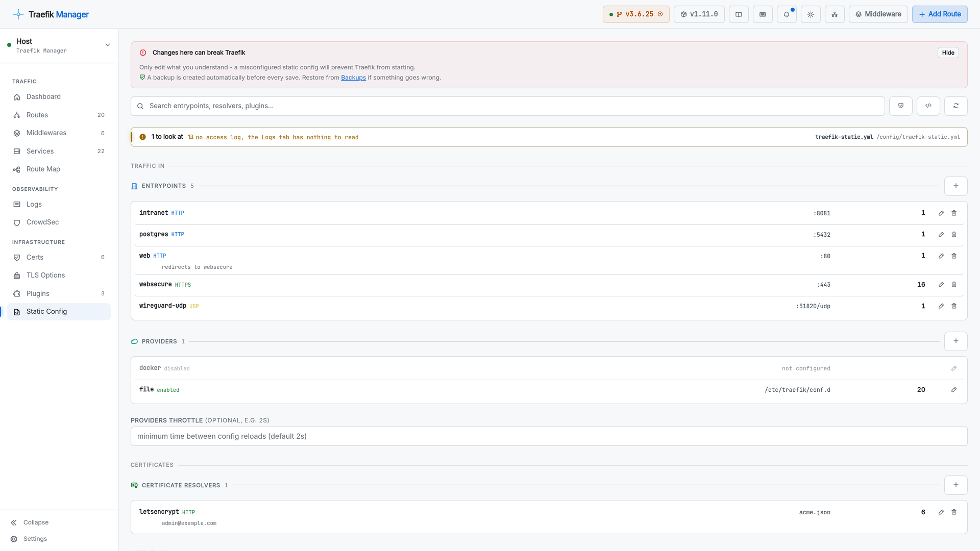
Task: Click the shield-check button beside the search
Action: pos(901,106)
